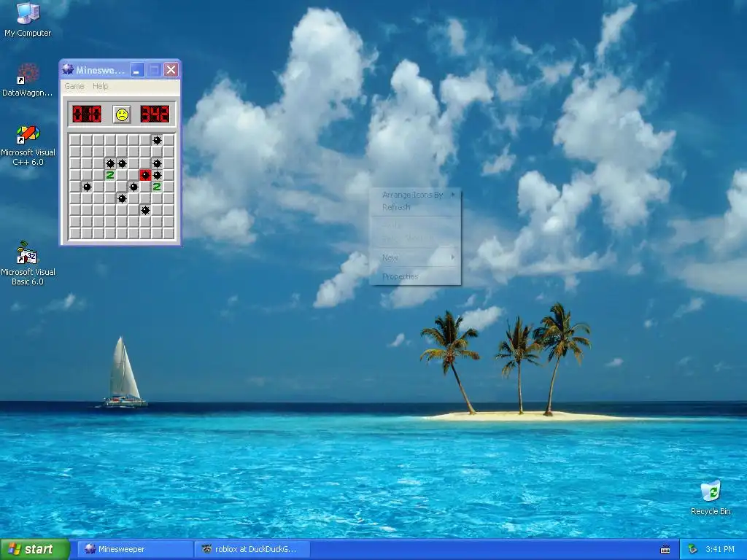Close the Minesweeper window
747x560 pixels.
pyautogui.click(x=171, y=70)
